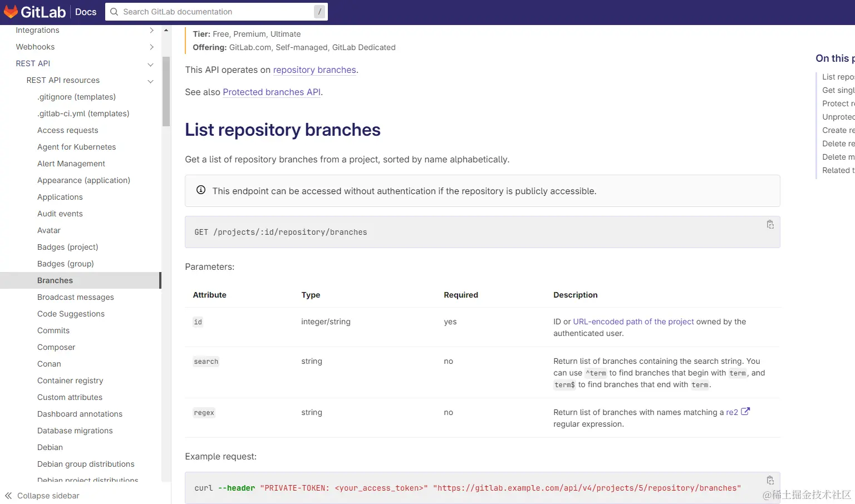The image size is (855, 504).
Task: Open the re2 regular expression link
Action: 732,412
